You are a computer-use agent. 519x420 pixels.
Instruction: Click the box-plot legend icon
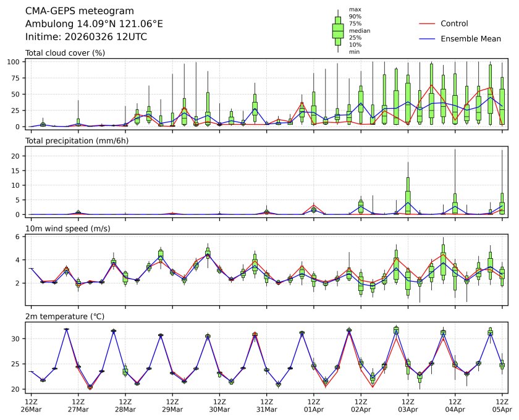(x=338, y=31)
